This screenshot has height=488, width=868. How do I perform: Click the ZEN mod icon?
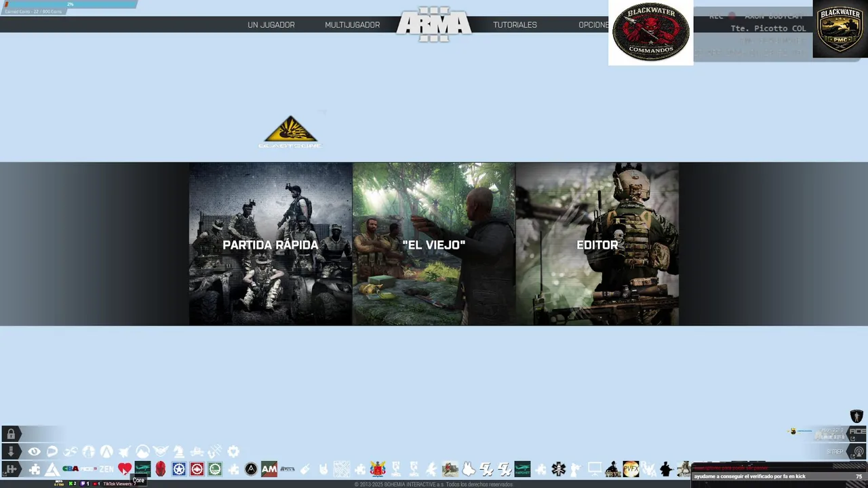106,469
